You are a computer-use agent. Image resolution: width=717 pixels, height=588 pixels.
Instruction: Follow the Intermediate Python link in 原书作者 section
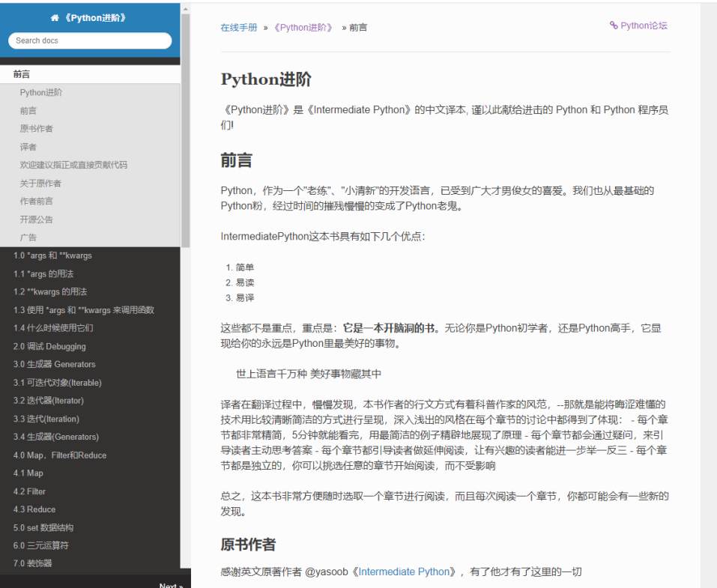point(404,572)
